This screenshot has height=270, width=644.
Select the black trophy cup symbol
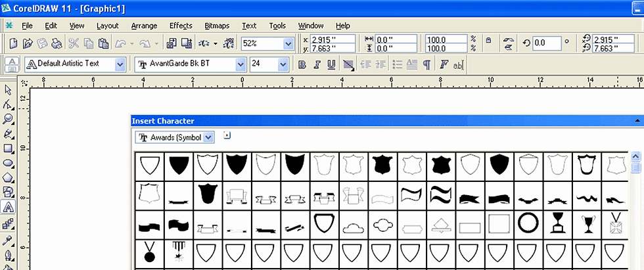click(x=558, y=223)
